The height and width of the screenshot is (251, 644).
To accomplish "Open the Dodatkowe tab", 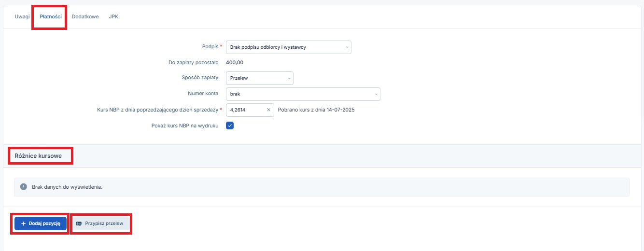I will pyautogui.click(x=85, y=16).
